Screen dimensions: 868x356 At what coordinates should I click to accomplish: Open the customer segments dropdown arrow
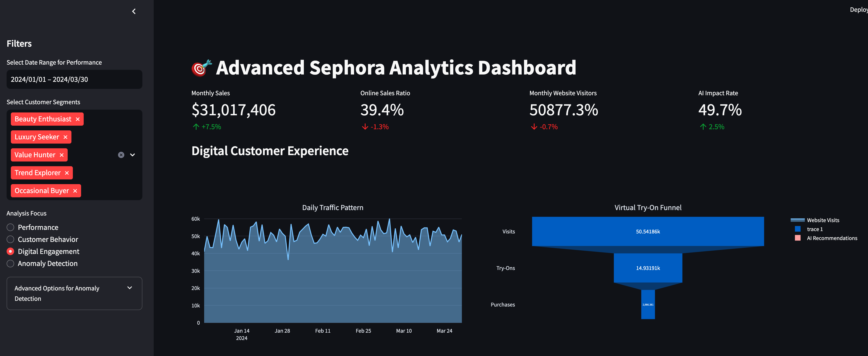[x=133, y=155]
